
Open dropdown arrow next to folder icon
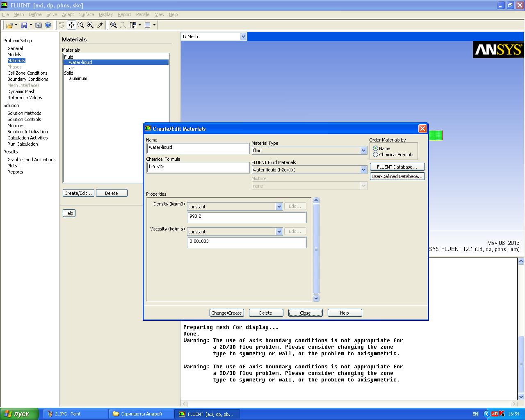tap(16, 25)
